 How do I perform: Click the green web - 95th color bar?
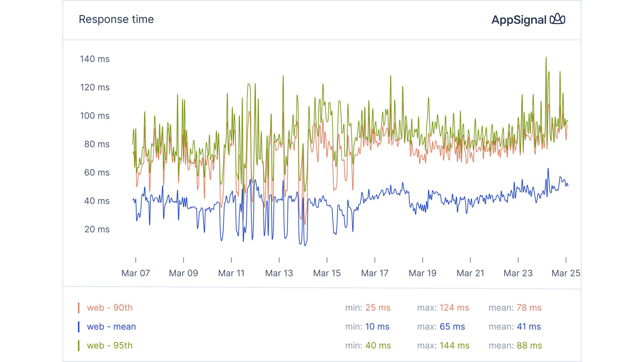(x=78, y=346)
